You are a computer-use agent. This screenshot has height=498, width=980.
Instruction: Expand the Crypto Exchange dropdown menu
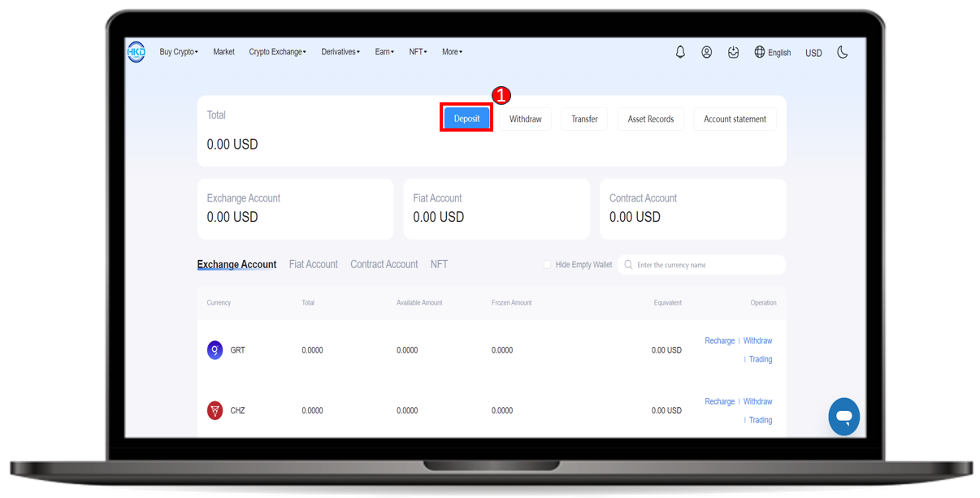277,52
